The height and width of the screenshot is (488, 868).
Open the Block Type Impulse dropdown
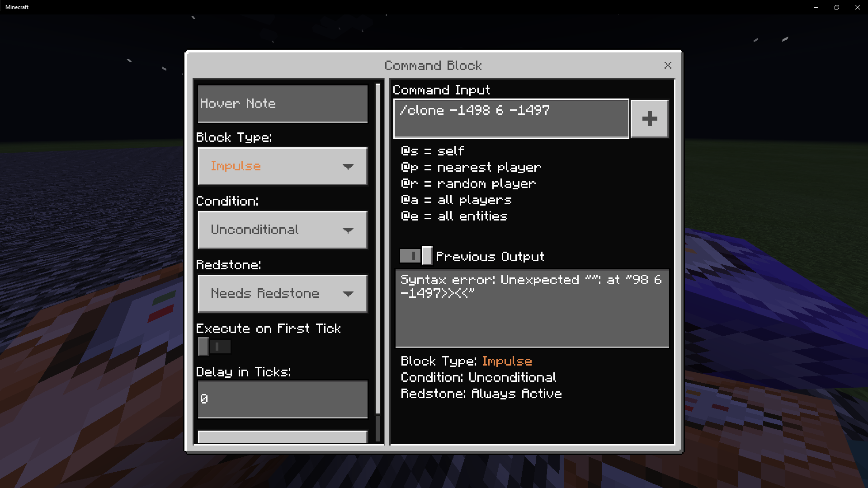[x=283, y=166]
